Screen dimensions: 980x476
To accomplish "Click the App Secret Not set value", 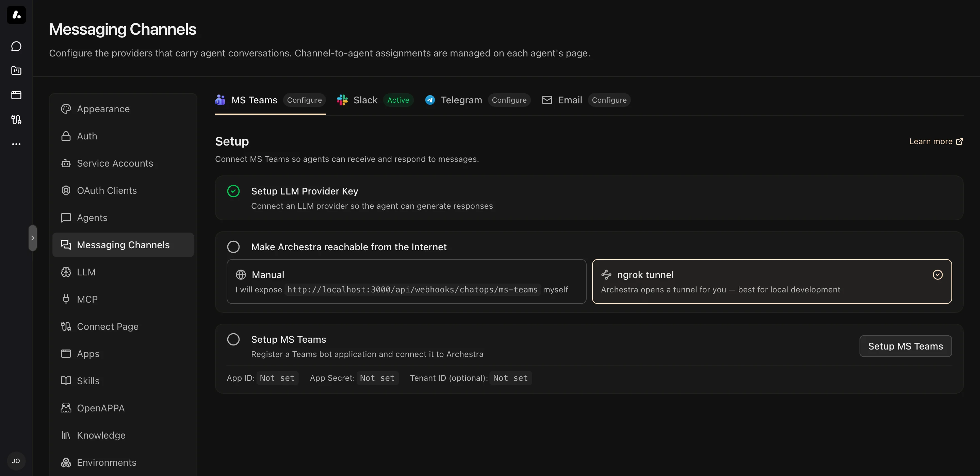I will coord(377,378).
